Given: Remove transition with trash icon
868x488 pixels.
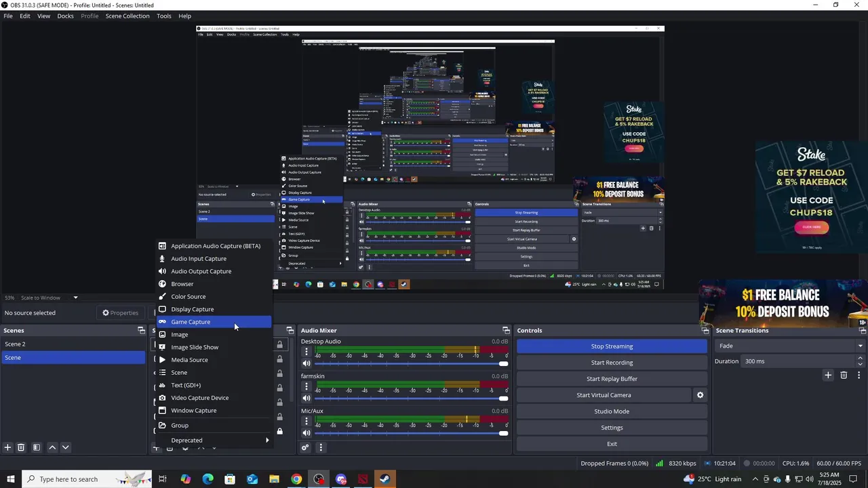Looking at the screenshot, I should coord(844,375).
